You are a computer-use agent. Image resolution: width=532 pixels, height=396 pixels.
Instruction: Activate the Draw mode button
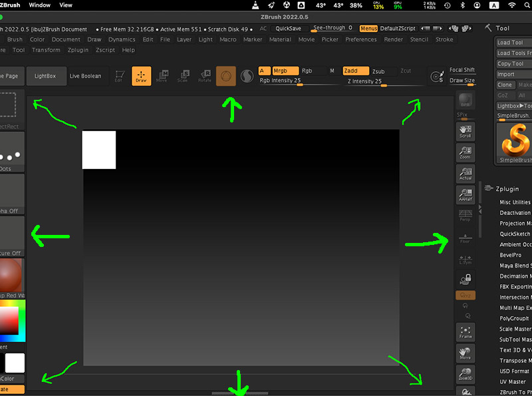click(141, 76)
